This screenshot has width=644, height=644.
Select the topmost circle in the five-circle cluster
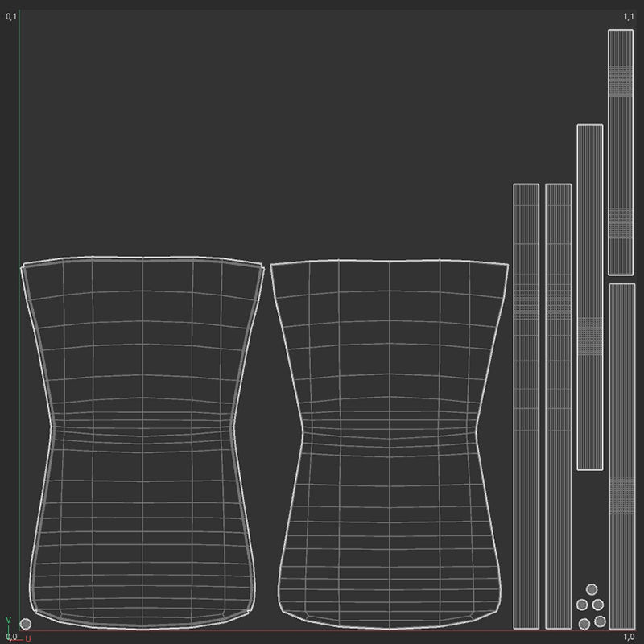(x=592, y=590)
